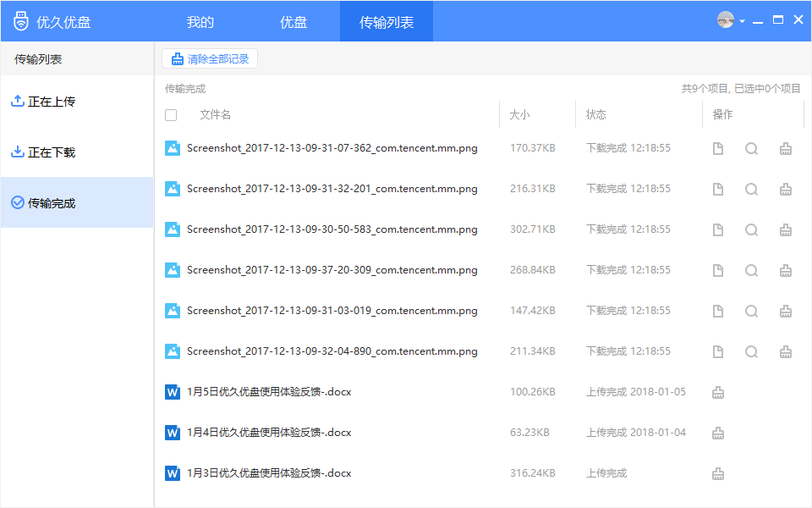Switch to the 我的 tab
This screenshot has width=812, height=508.
(x=200, y=22)
